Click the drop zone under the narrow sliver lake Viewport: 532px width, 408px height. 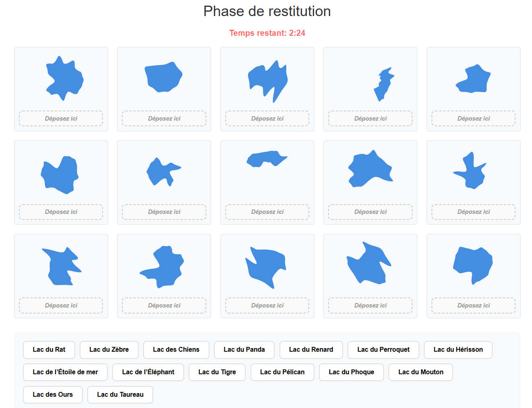[370, 119]
